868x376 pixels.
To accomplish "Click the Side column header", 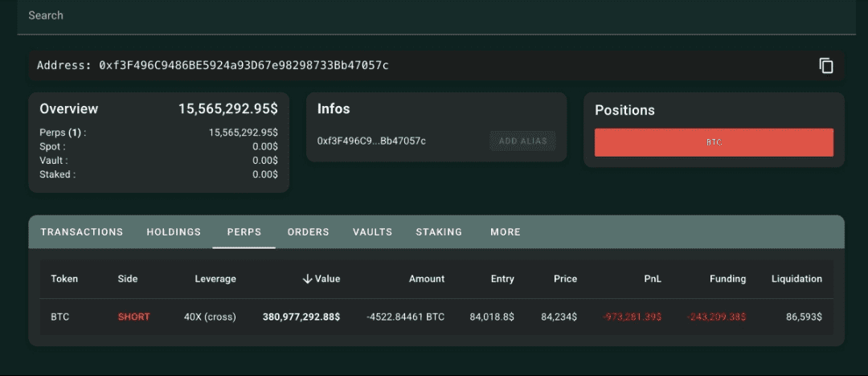I will [x=128, y=279].
